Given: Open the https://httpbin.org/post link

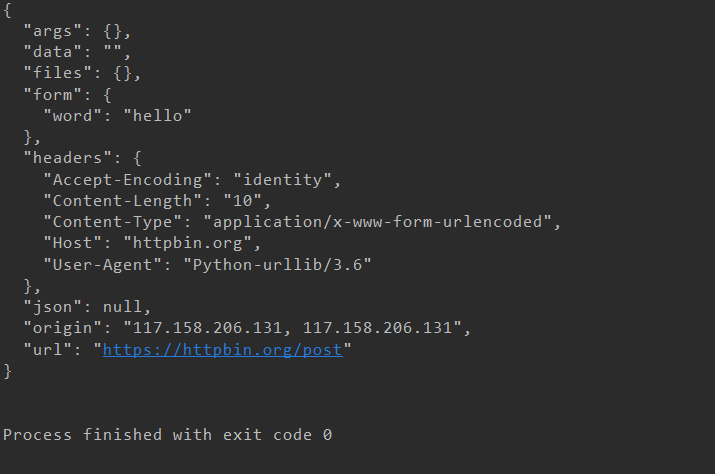Looking at the screenshot, I should (223, 350).
